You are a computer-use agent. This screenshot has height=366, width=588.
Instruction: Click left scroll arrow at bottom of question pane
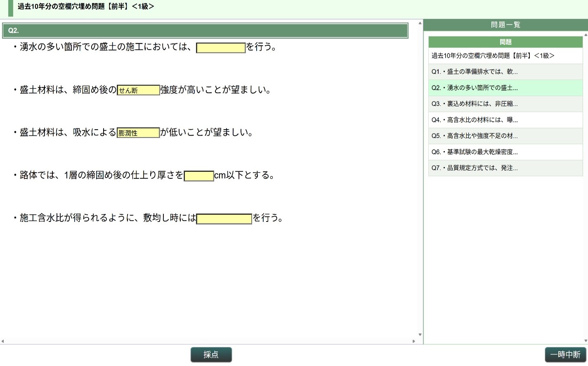tap(2, 341)
